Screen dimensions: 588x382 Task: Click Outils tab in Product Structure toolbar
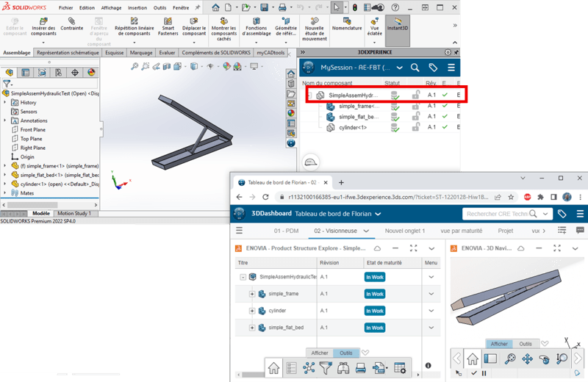pyautogui.click(x=345, y=353)
